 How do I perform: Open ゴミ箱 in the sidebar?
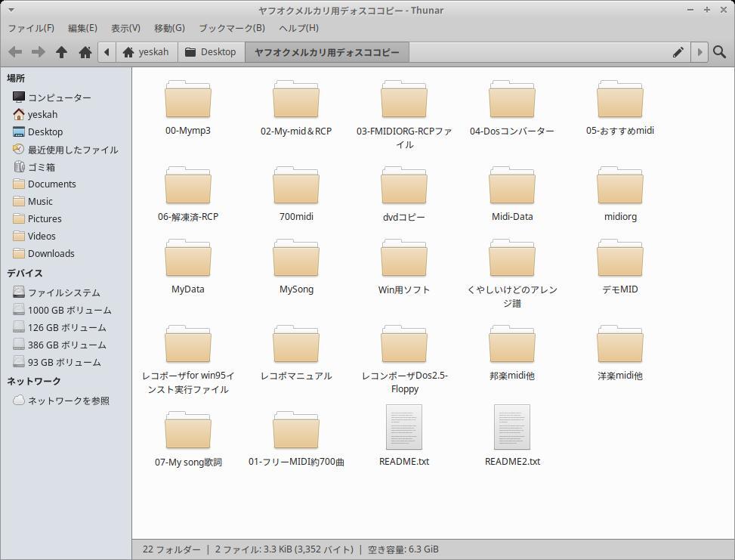click(x=42, y=167)
